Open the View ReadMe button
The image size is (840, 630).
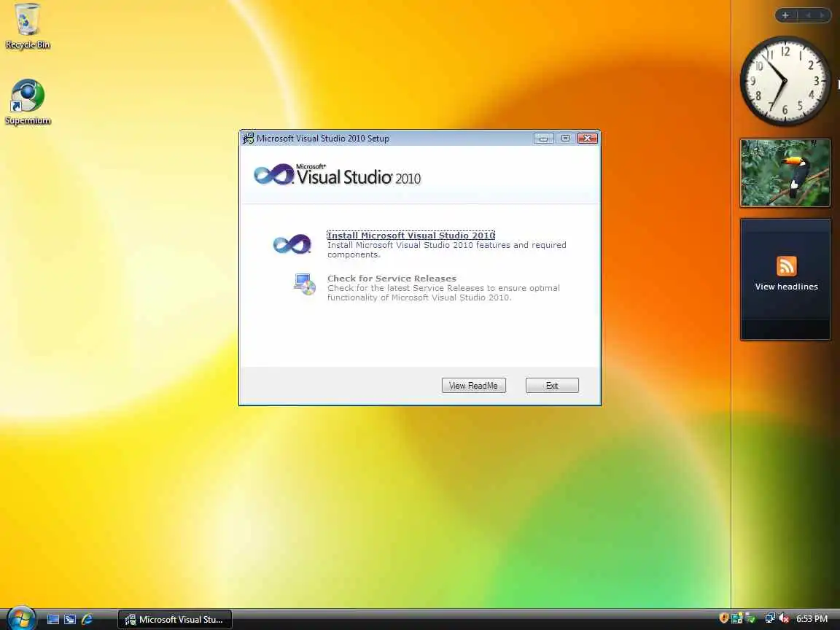click(473, 385)
